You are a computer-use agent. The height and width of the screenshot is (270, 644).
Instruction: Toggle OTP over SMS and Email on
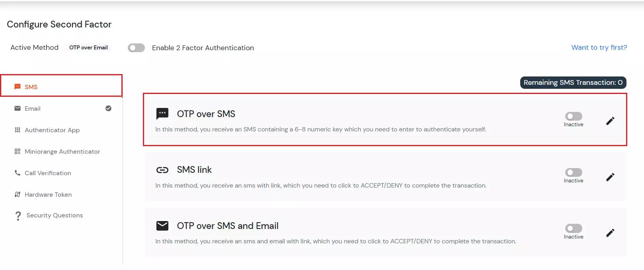pyautogui.click(x=573, y=228)
